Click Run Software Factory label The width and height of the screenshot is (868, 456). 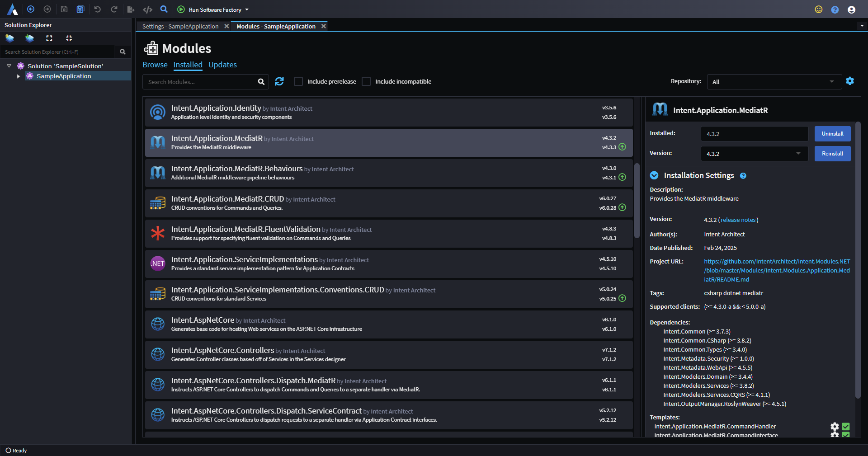[215, 9]
